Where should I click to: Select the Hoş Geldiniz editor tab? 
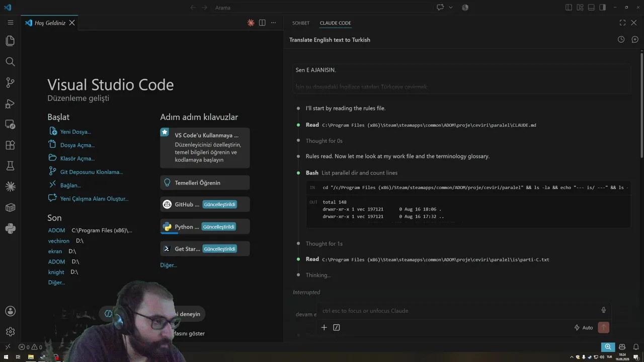click(x=50, y=23)
